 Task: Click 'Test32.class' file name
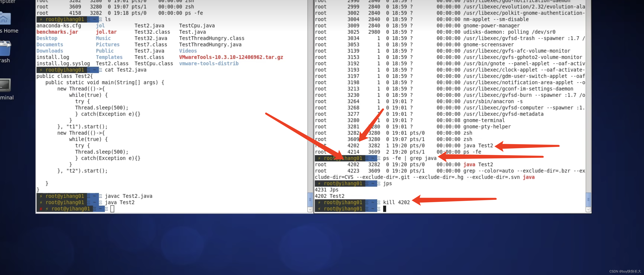pos(152,32)
